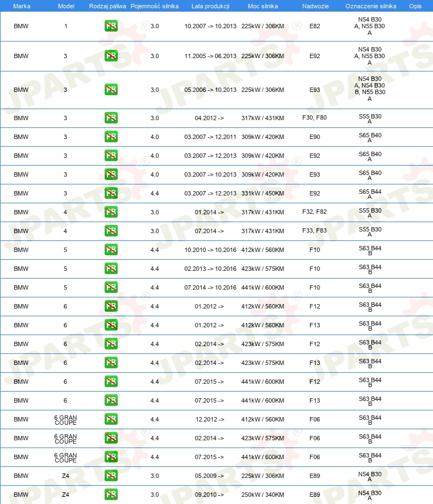Select the N54 B30 A, N54 B30 B, N55 B30 A cell

[x=370, y=89]
